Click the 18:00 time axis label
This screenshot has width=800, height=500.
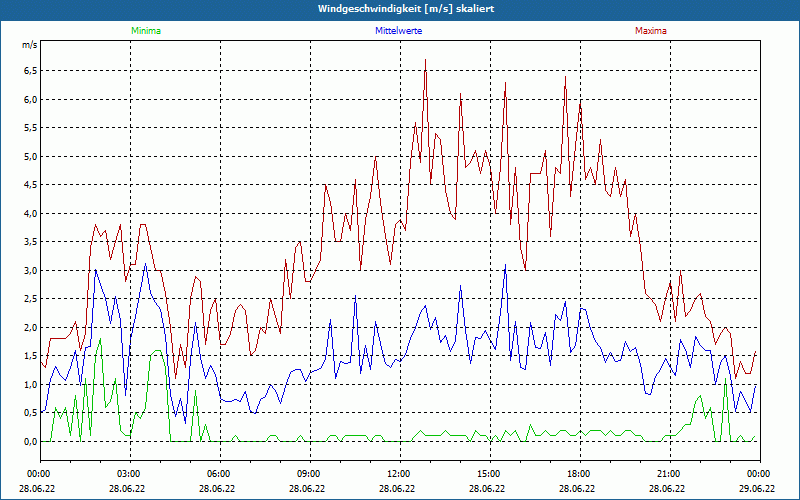(577, 474)
